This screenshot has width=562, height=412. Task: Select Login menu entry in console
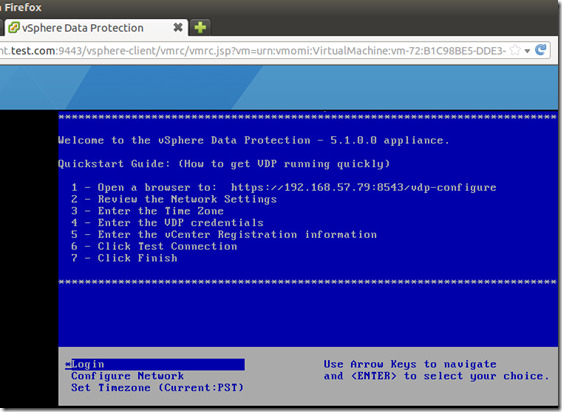coord(155,364)
